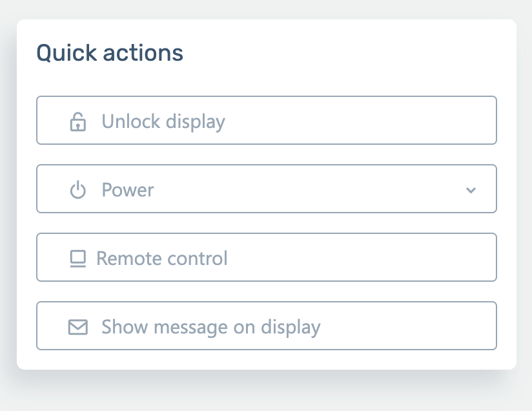
Task: Open the Power options dropdown
Action: pyautogui.click(x=266, y=189)
